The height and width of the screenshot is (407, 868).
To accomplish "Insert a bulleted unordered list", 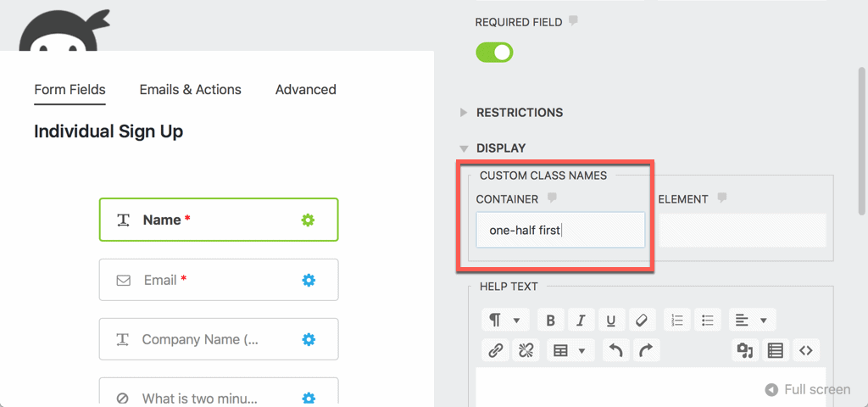I will click(708, 321).
